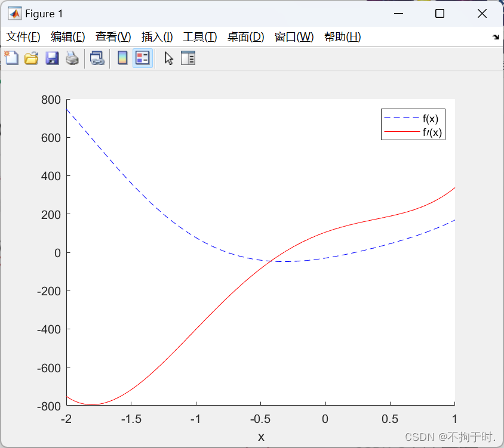The image size is (504, 448).
Task: Open the 查看(V) menu
Action: tap(113, 36)
